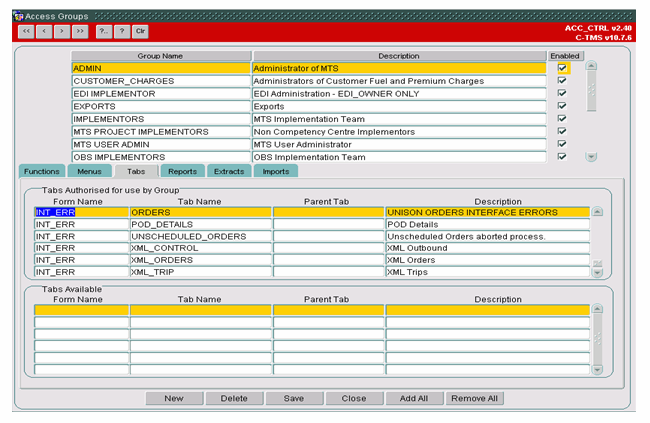Image resolution: width=650 pixels, height=423 pixels.
Task: Toggle Enabled checkbox for OBS IMPLEMENTORS
Action: tap(562, 157)
